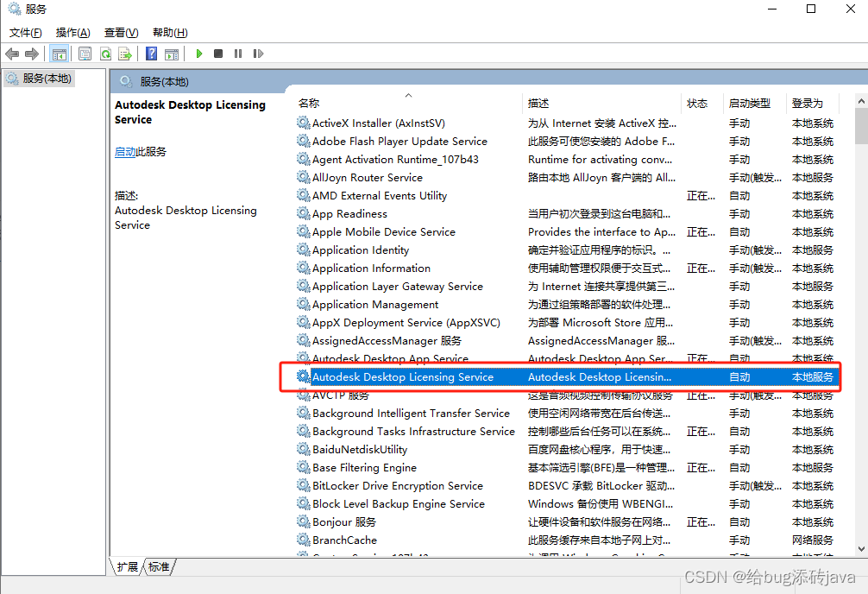Select Block Level Backup Engine Service
This screenshot has height=594, width=868.
[568, 503]
